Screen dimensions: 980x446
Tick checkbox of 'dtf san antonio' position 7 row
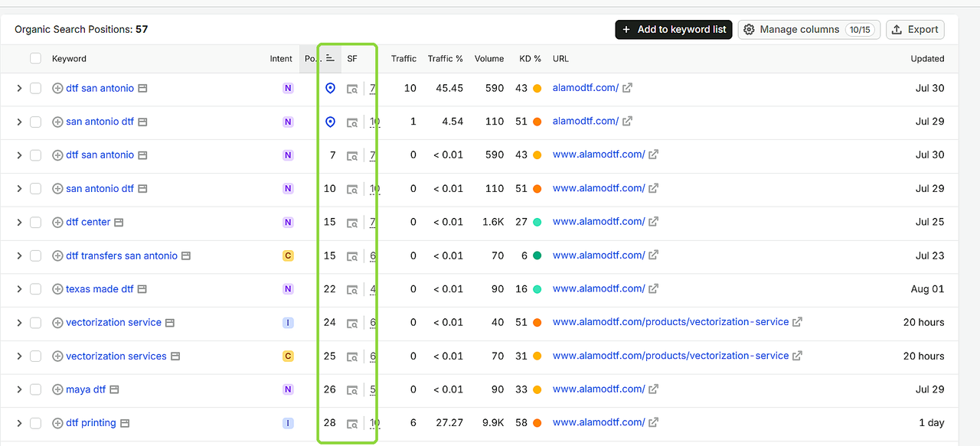tap(35, 155)
